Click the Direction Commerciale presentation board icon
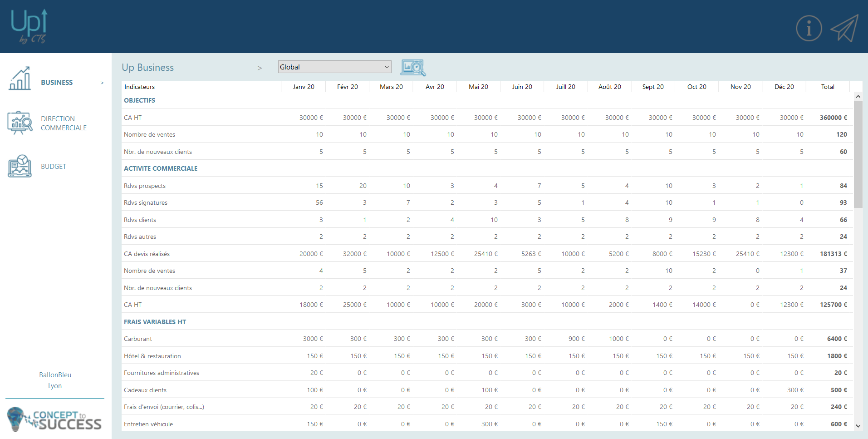The width and height of the screenshot is (868, 439). click(x=20, y=123)
